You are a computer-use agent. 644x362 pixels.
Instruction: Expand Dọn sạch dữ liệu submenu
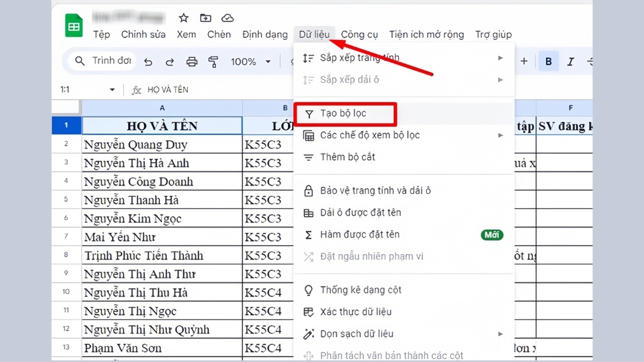coord(404,334)
